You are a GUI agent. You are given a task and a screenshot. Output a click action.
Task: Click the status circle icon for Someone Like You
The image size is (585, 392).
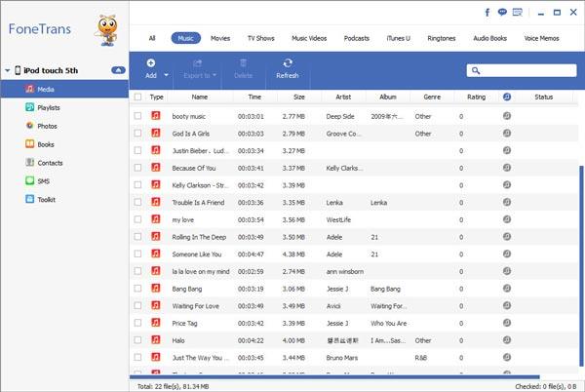pyautogui.click(x=507, y=254)
